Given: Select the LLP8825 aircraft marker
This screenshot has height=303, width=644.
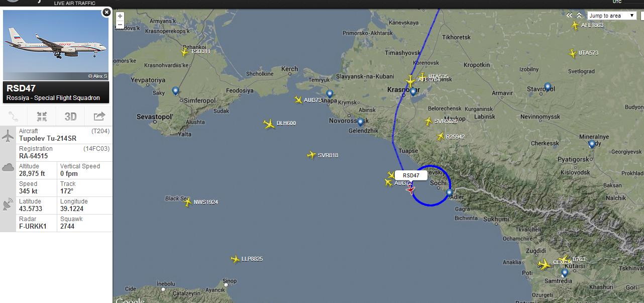Looking at the screenshot, I should (x=235, y=259).
